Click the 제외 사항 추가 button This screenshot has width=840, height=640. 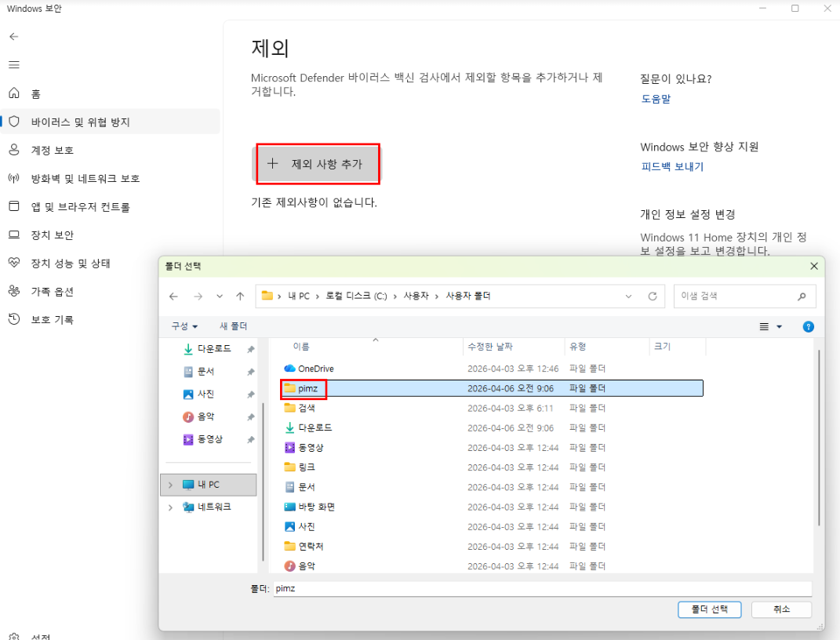pyautogui.click(x=318, y=164)
